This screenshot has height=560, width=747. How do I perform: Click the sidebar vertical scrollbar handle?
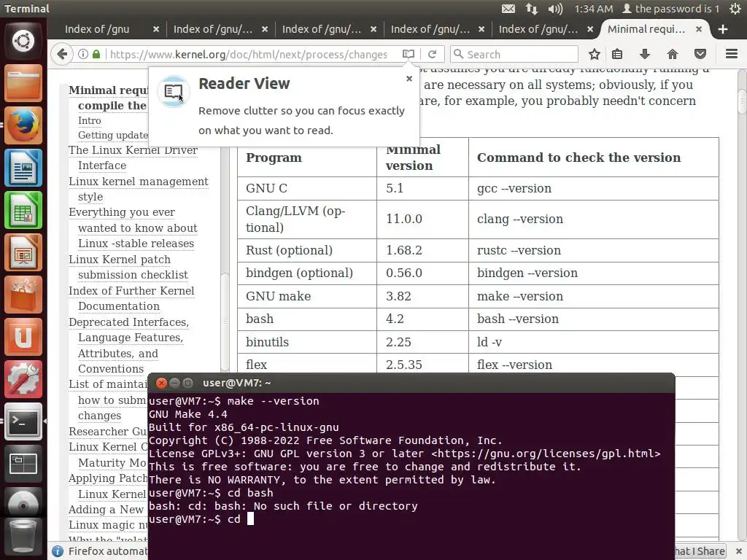[x=225, y=322]
